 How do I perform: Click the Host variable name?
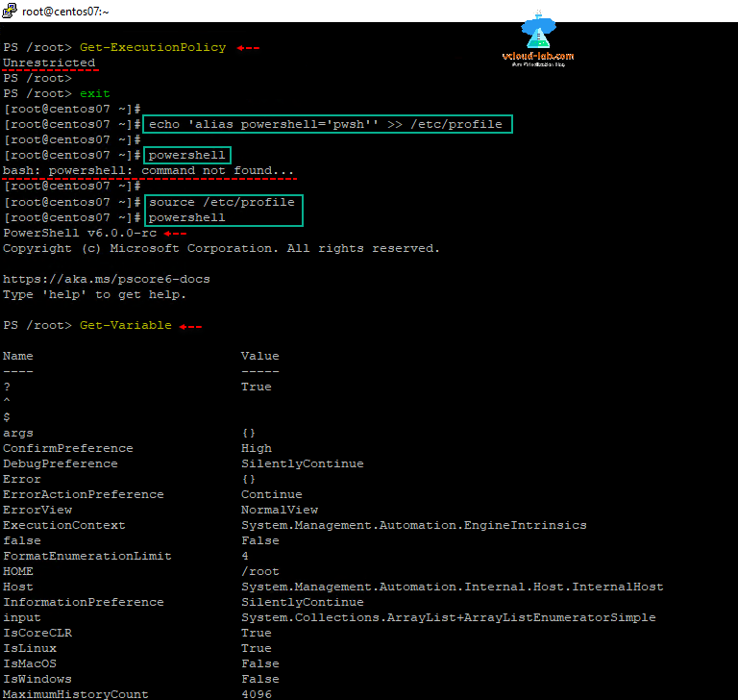point(18,587)
